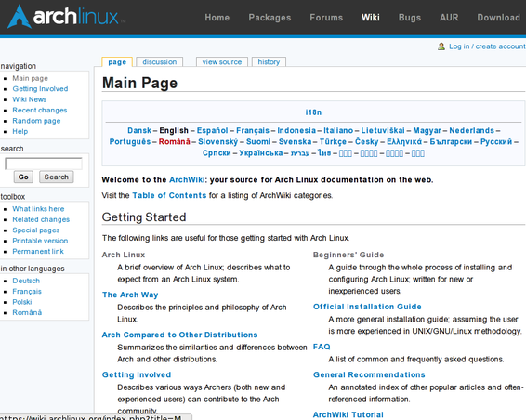Open Recent changes sidebar link
Image resolution: width=526 pixels, height=420 pixels.
40,110
